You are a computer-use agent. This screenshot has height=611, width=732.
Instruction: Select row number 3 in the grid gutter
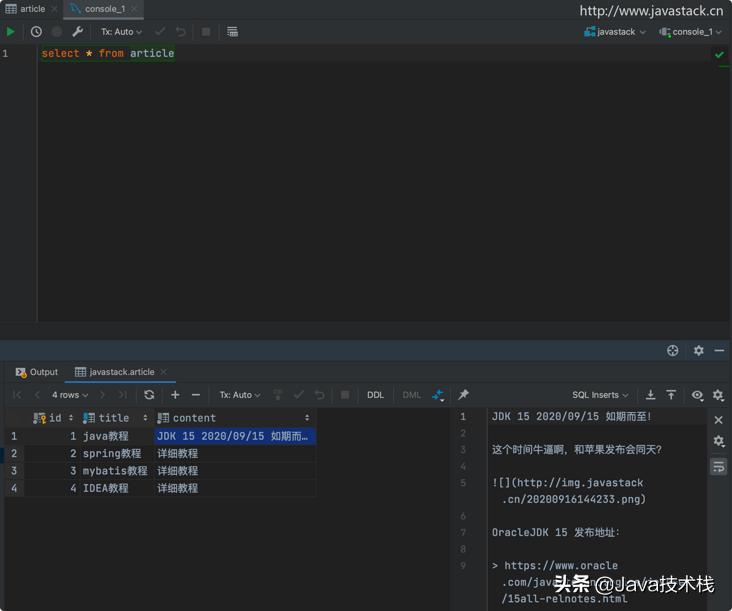click(14, 471)
